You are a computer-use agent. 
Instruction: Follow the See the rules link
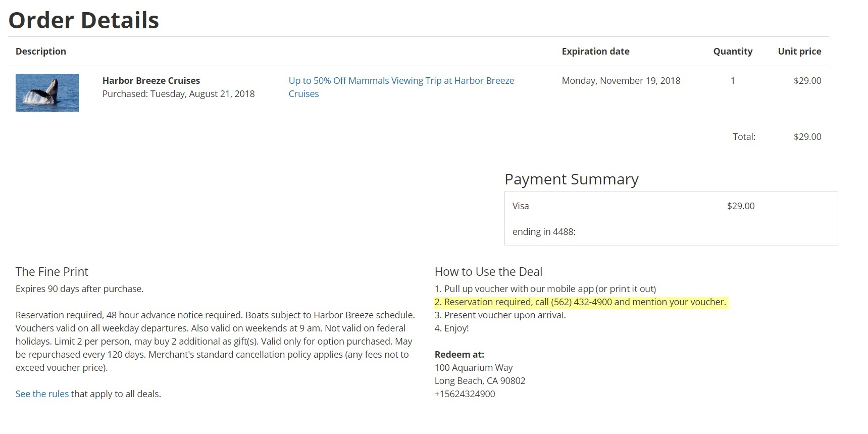point(42,394)
